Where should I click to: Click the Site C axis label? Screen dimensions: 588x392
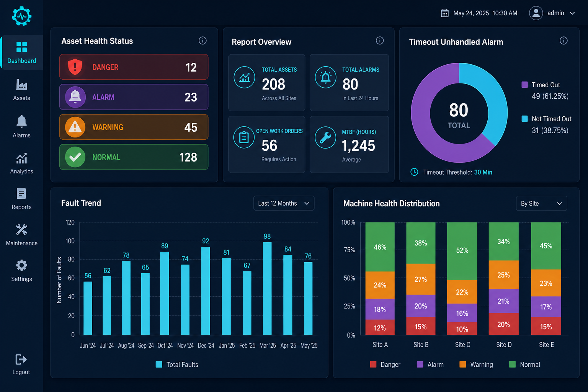click(x=462, y=345)
